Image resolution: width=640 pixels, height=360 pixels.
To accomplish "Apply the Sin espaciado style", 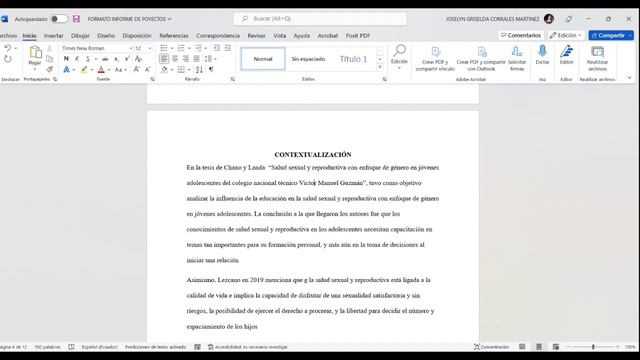I will pos(308,59).
